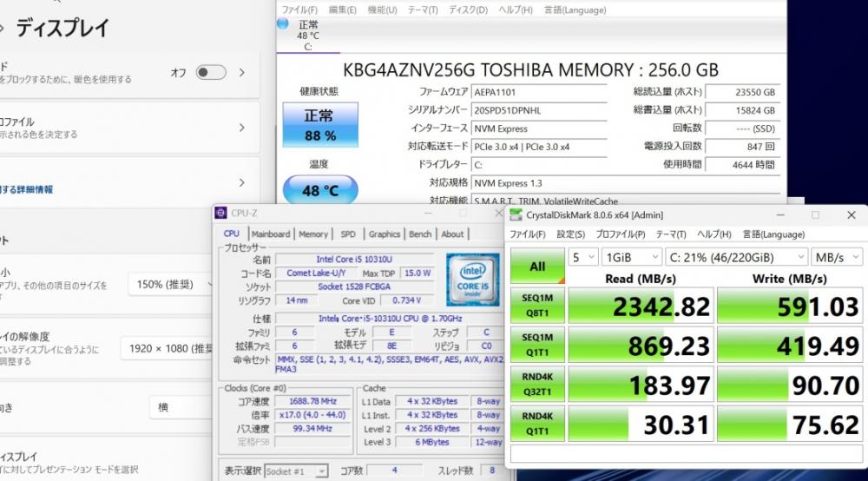This screenshot has width=868, height=481.
Task: Click the RND4K Q32T1 write result 90.70
Action: [790, 384]
